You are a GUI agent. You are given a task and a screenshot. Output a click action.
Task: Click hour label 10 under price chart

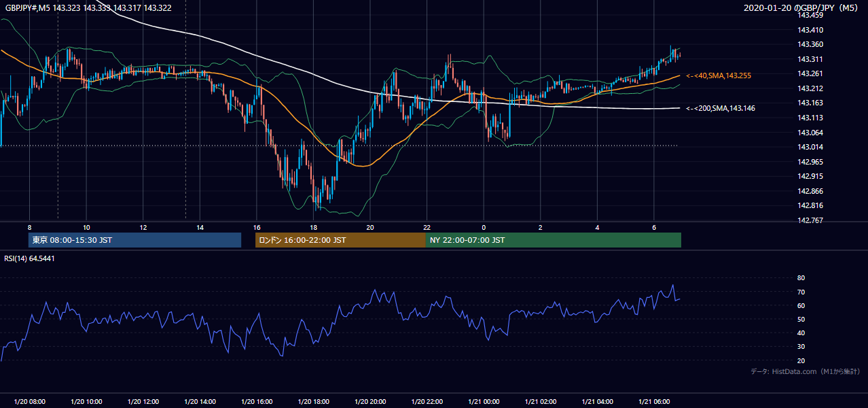86,227
